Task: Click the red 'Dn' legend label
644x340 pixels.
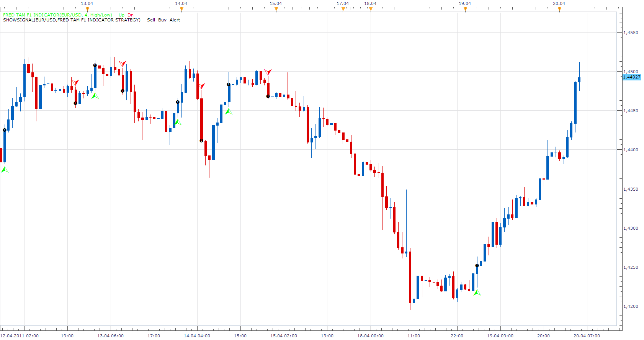Action: [x=131, y=15]
